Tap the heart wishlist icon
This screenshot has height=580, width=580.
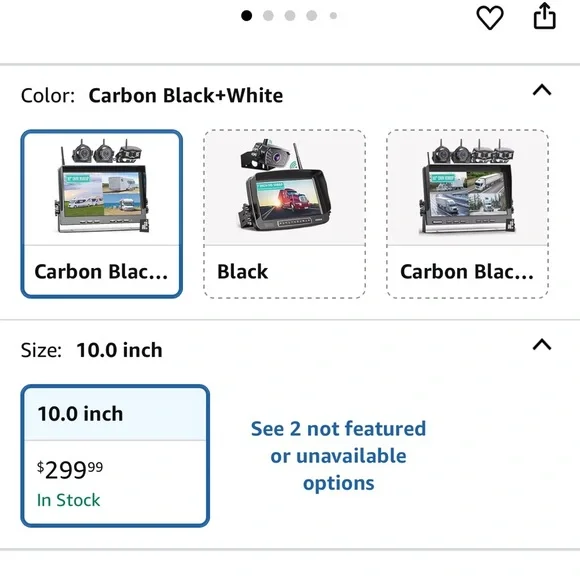click(490, 17)
